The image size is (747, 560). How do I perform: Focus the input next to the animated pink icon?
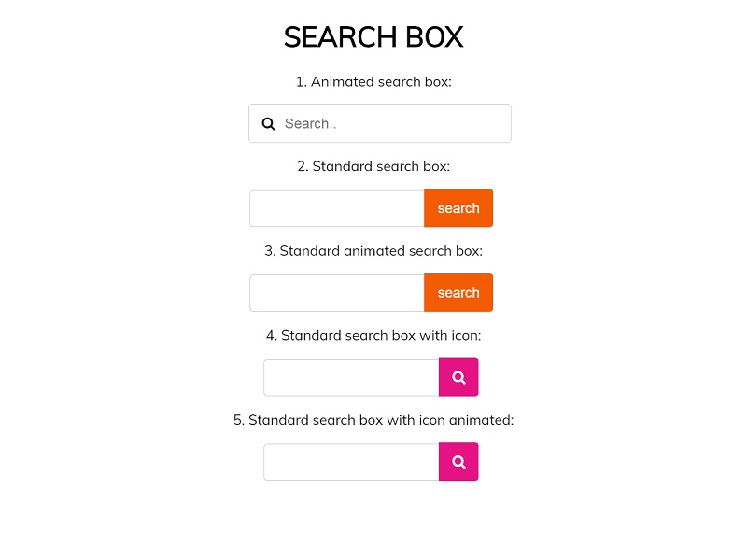click(350, 461)
